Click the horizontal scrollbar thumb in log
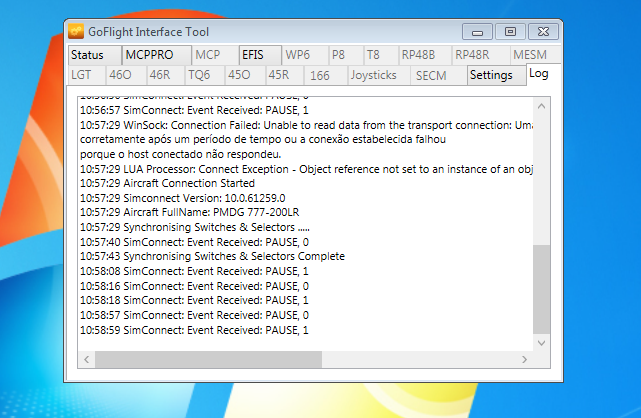 209,357
